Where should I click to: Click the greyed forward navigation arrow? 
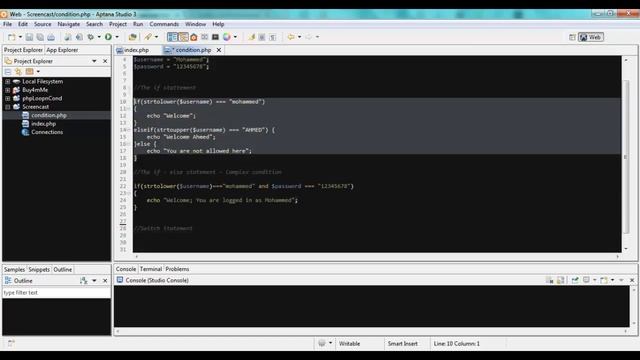[309, 37]
